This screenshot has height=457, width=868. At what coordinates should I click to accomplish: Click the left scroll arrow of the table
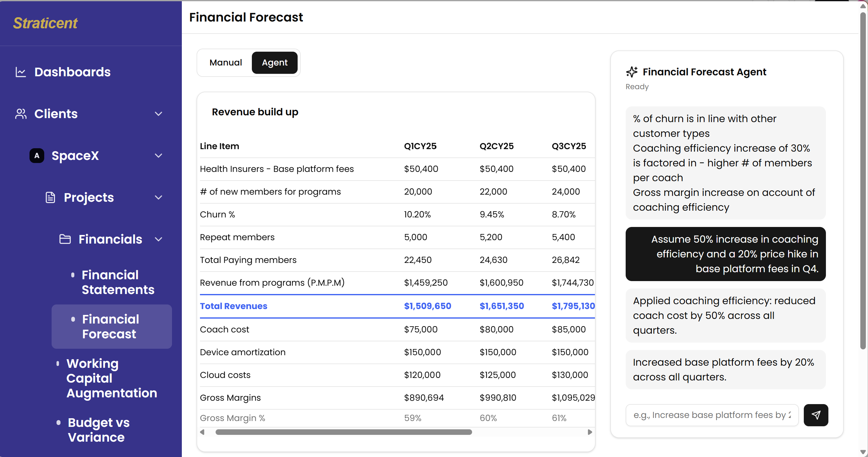(202, 432)
